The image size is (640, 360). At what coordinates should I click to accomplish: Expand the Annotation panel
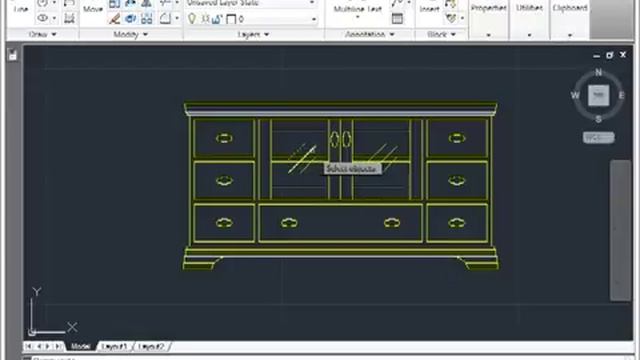pyautogui.click(x=370, y=34)
